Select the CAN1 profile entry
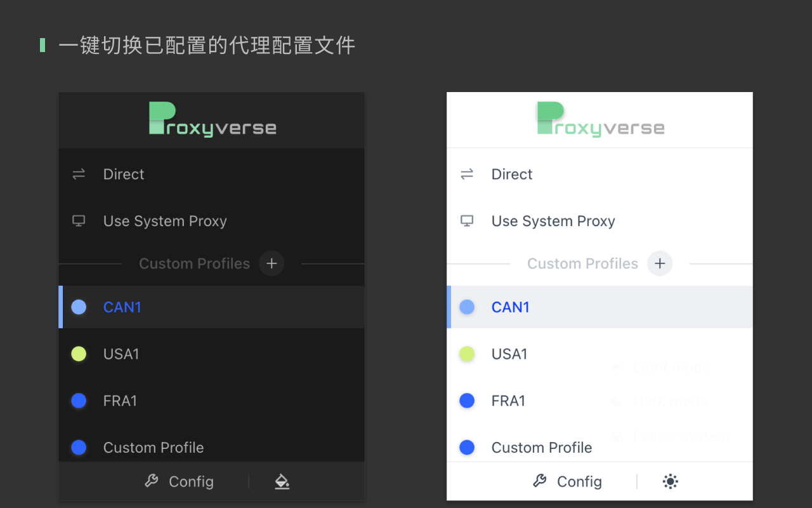 pos(122,307)
